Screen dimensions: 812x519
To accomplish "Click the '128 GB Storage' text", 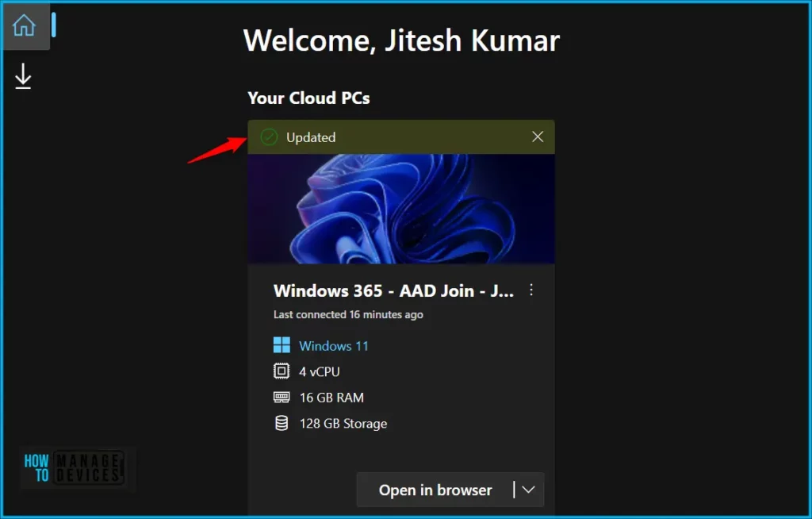I will click(343, 424).
